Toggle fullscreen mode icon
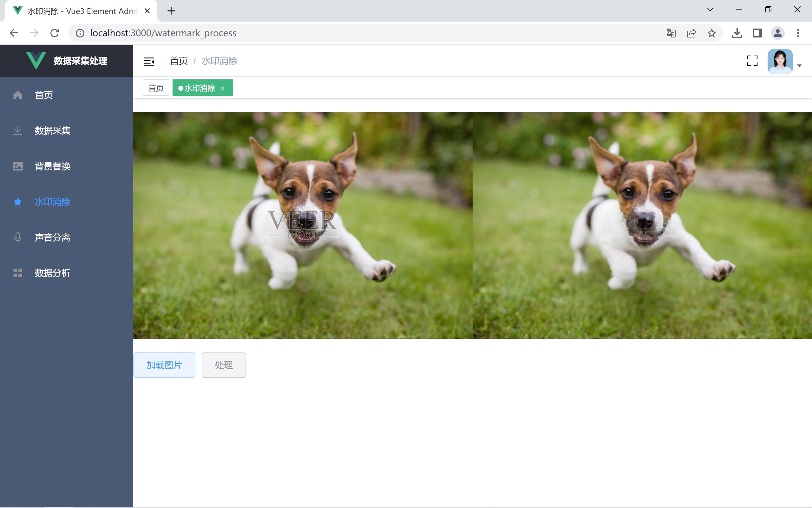 pos(752,61)
